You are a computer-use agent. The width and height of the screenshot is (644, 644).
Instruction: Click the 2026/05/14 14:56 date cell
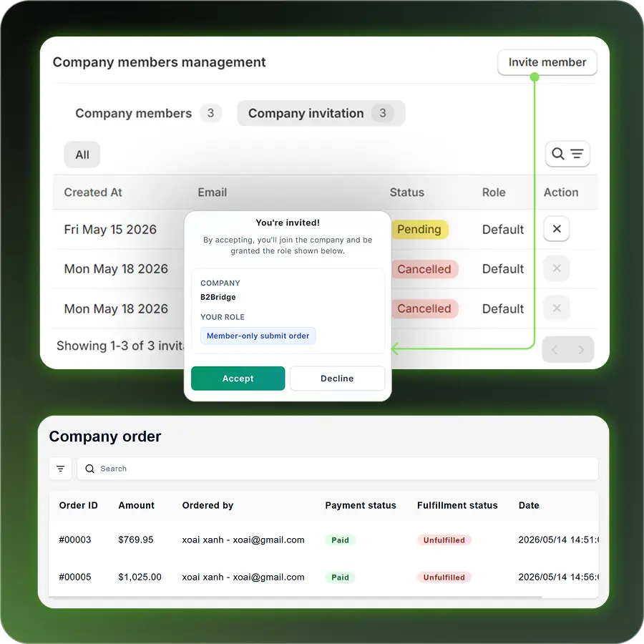558,577
